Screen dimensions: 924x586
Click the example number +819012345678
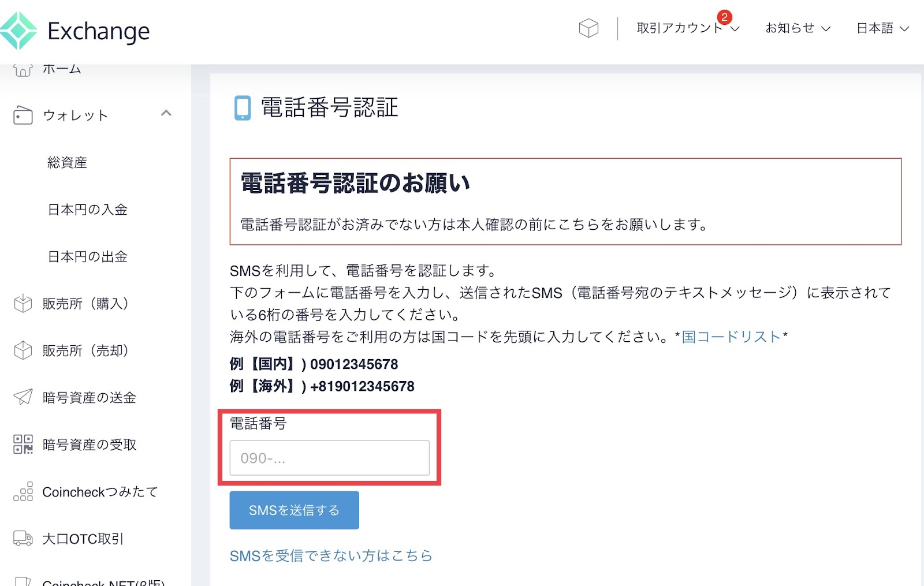(362, 386)
